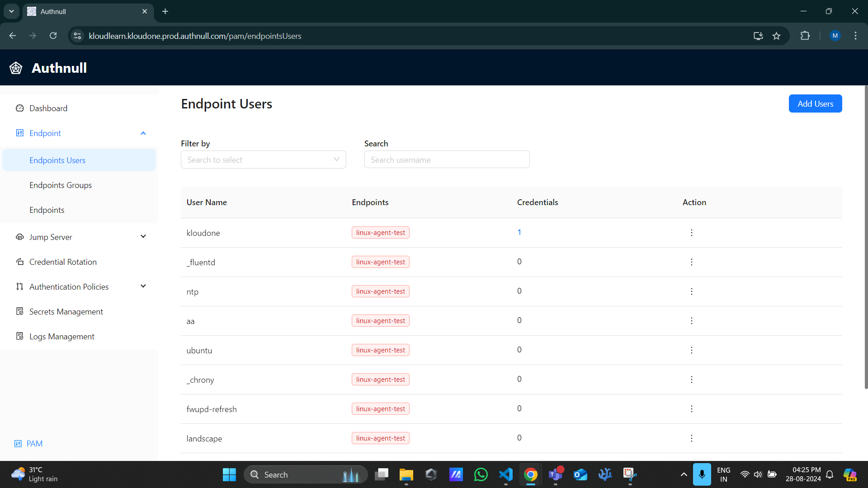Click the Credential Rotation icon in sidebar
The height and width of the screenshot is (488, 868).
20,262
